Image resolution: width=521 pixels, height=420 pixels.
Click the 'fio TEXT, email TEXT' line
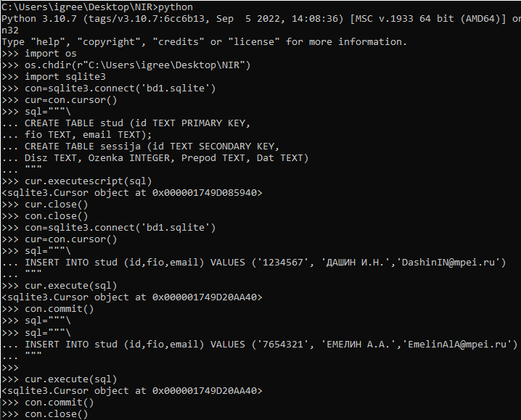pyautogui.click(x=77, y=135)
